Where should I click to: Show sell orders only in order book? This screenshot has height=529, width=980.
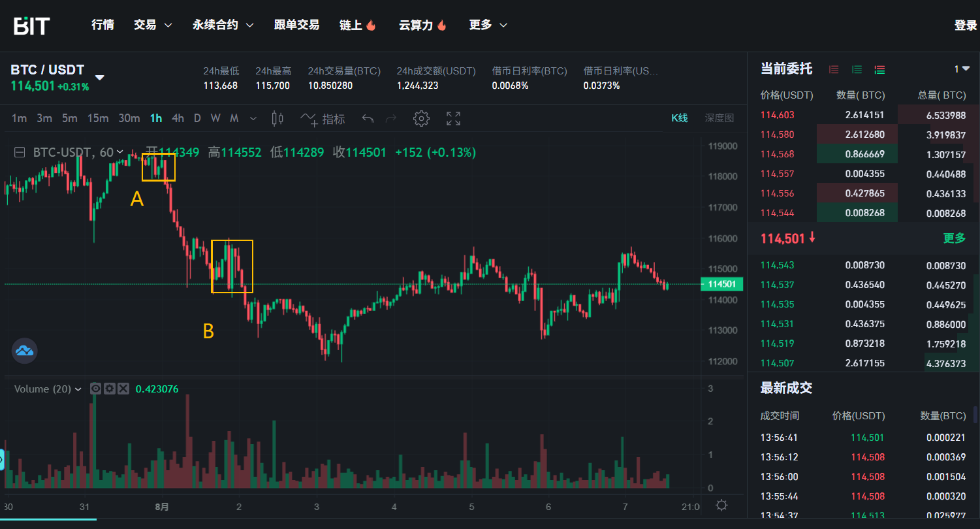click(x=834, y=69)
